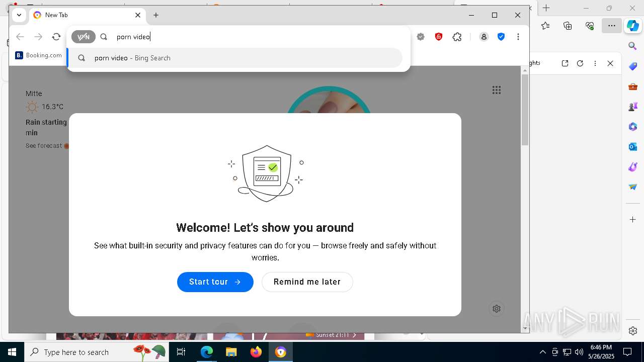Click the vertical scrollbar thumb
644x362 pixels.
point(525,110)
